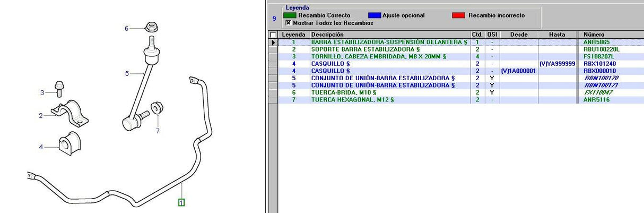Tick the select-all checkbox in table header
644x213 pixels.
click(x=273, y=35)
